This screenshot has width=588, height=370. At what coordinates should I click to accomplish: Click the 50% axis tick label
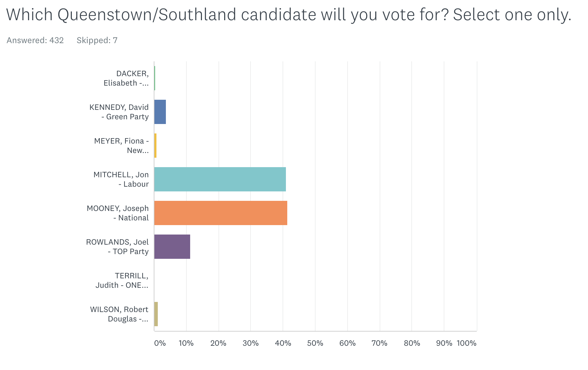pyautogui.click(x=315, y=343)
